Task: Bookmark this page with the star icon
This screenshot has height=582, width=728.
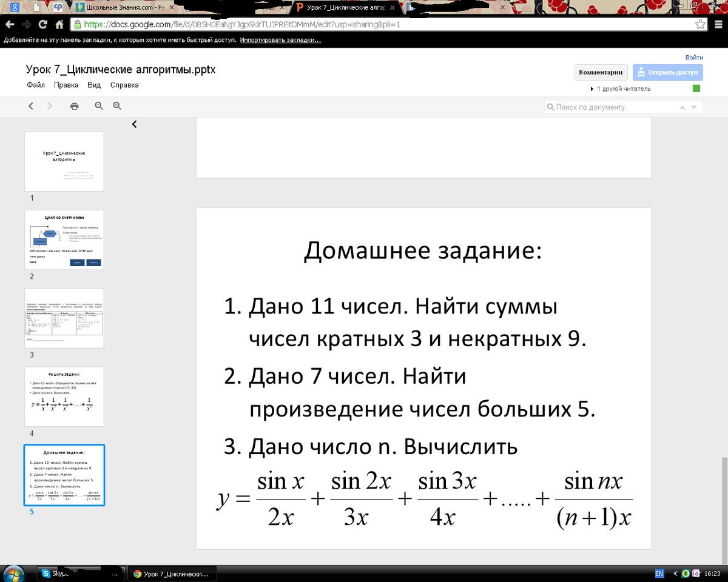Action: tap(700, 25)
